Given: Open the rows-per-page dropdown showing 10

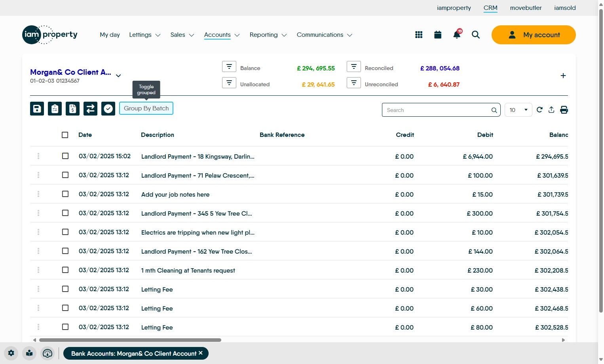Looking at the screenshot, I should point(518,110).
